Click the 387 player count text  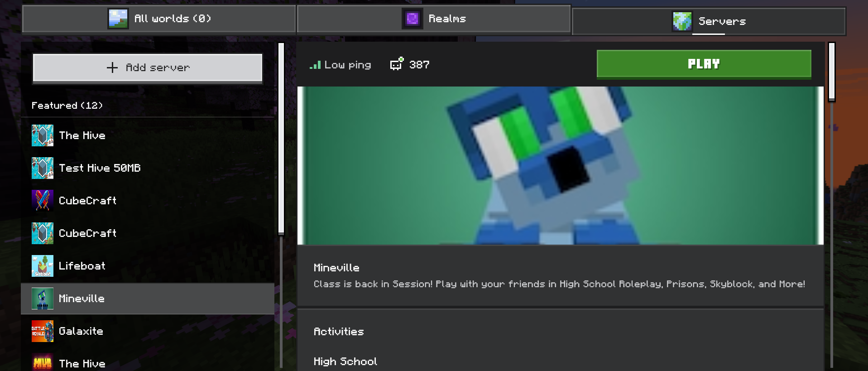[419, 65]
